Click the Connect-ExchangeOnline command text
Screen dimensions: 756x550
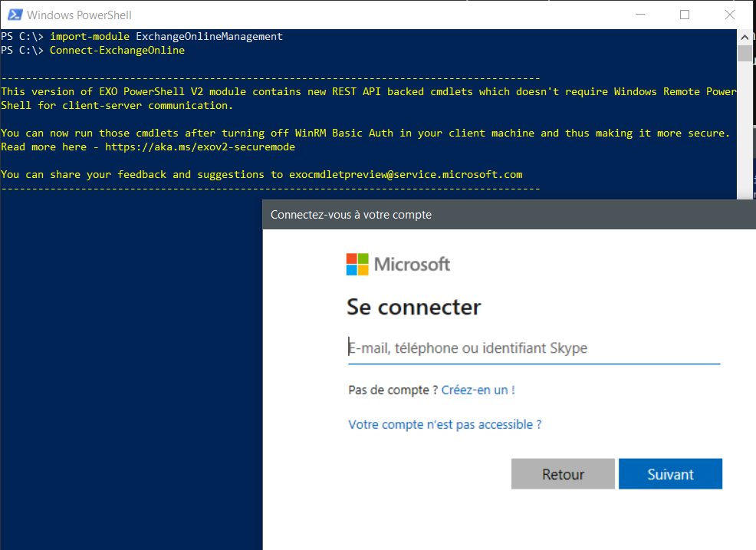coord(117,50)
